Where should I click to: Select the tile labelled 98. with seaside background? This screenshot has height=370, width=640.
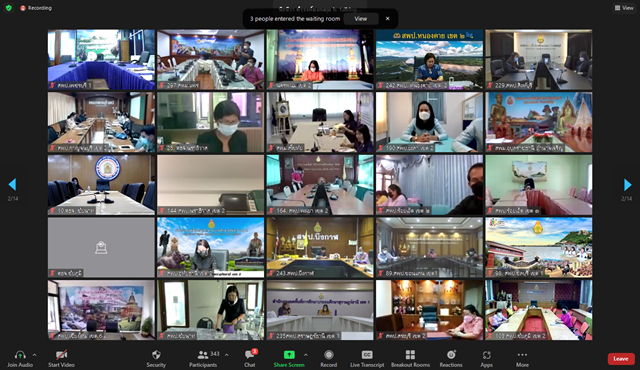pos(539,247)
